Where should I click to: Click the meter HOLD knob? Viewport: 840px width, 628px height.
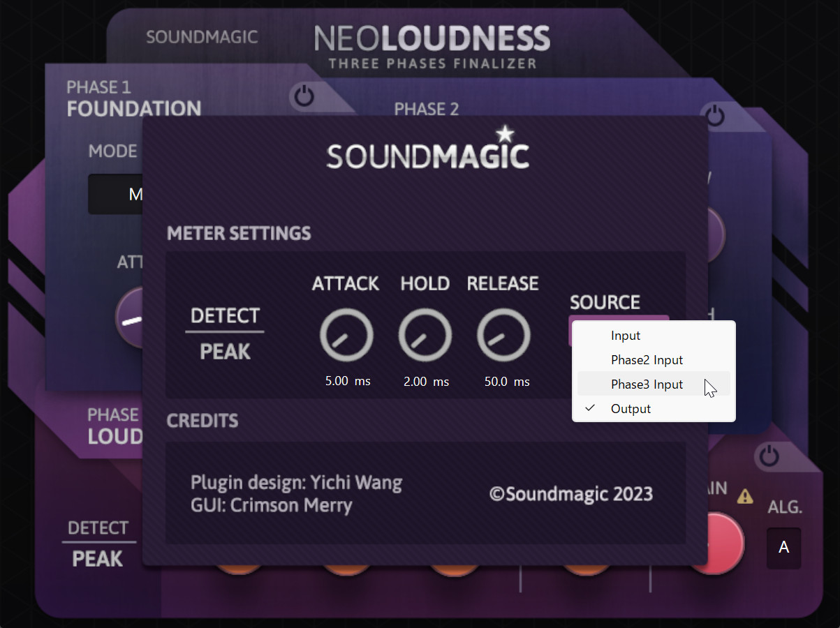pos(425,336)
